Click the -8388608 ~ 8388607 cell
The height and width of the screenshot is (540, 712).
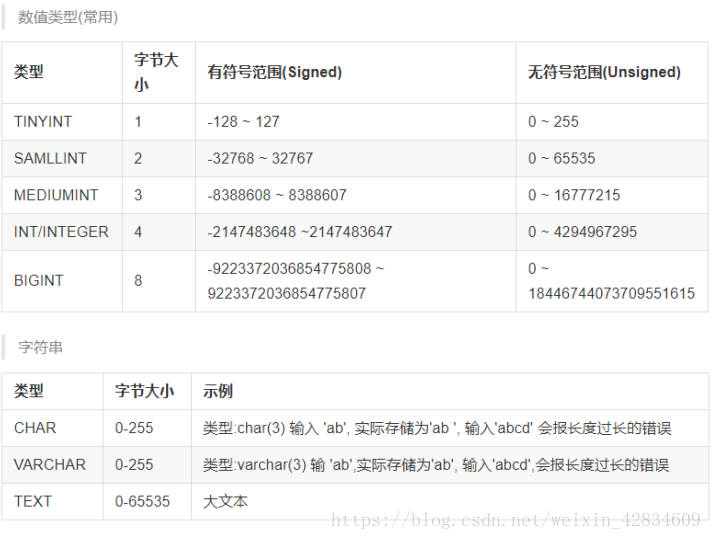click(x=356, y=195)
